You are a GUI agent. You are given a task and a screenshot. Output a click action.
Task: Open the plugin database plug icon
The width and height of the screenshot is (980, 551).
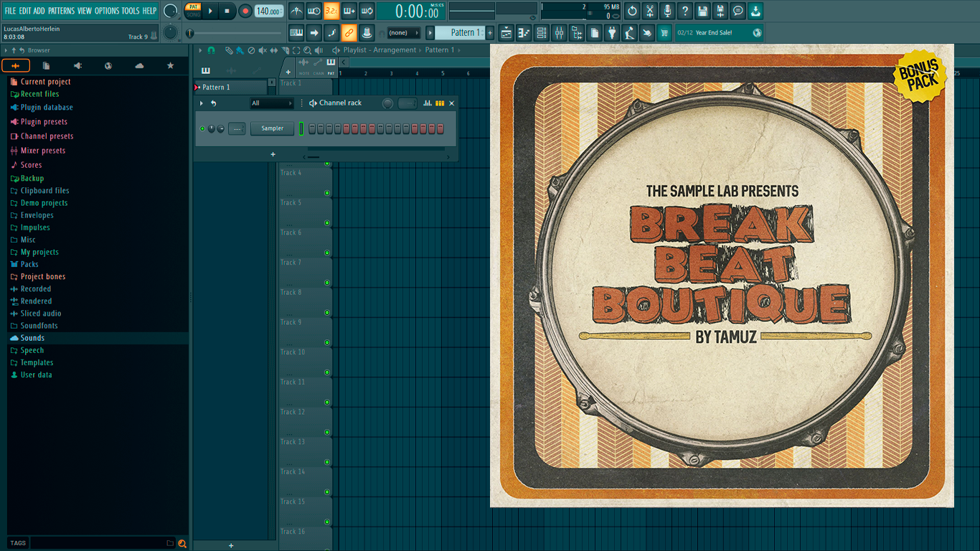click(611, 33)
